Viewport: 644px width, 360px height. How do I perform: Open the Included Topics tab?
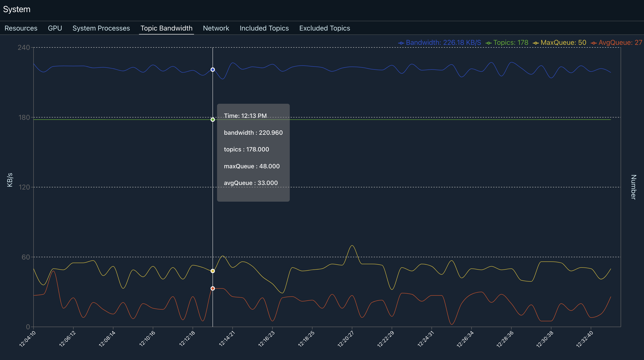(264, 28)
